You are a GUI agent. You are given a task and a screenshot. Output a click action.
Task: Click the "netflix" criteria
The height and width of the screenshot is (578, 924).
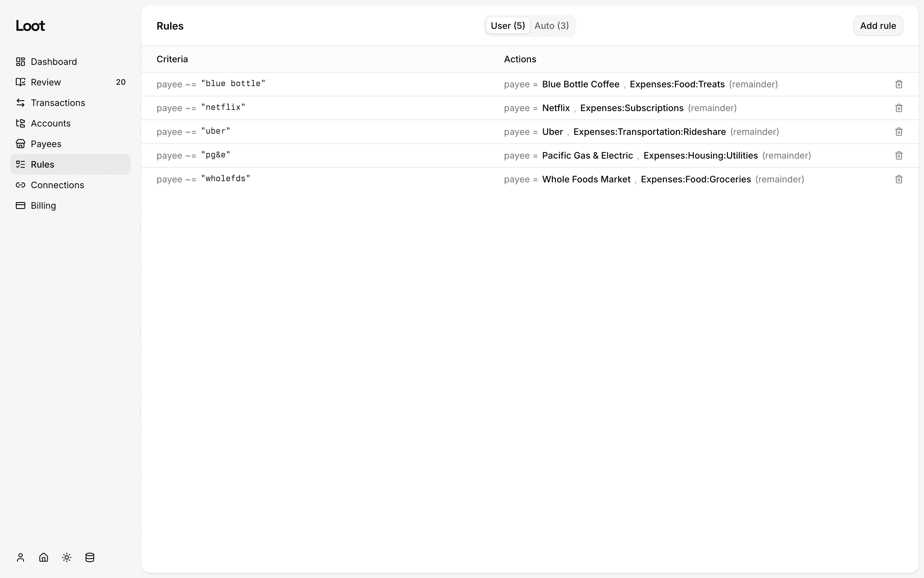(x=223, y=108)
